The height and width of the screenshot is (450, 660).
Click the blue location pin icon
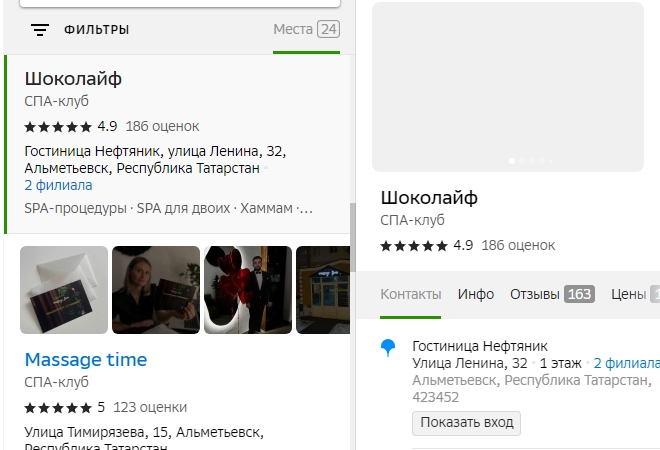click(389, 348)
